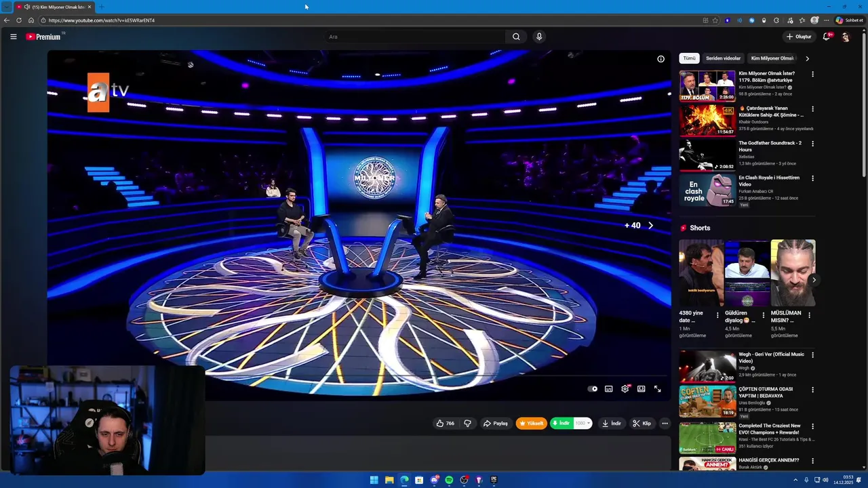Image resolution: width=868 pixels, height=488 pixels.
Task: Open The Godfather Soundtrack video title
Action: (x=770, y=146)
